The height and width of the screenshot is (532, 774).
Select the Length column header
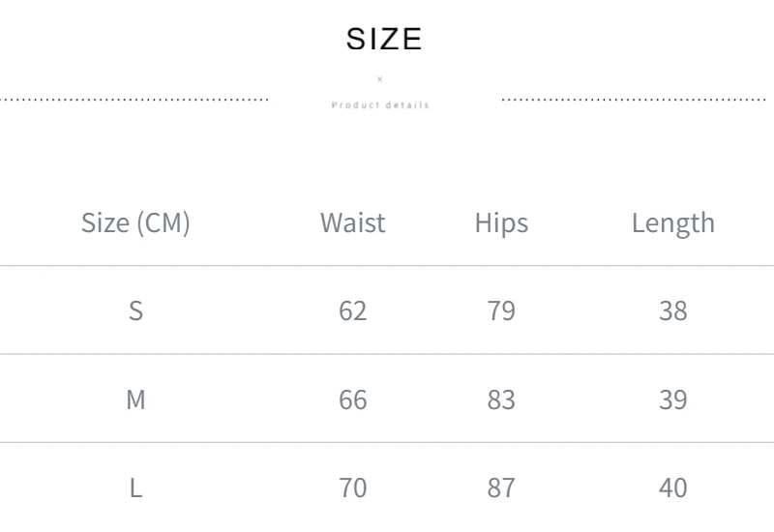click(x=672, y=222)
